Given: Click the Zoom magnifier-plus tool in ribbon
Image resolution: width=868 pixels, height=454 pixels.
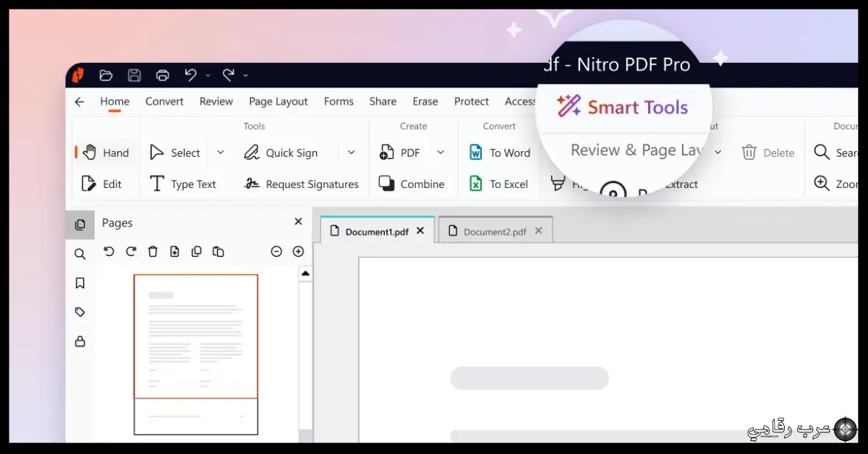Looking at the screenshot, I should click(835, 184).
